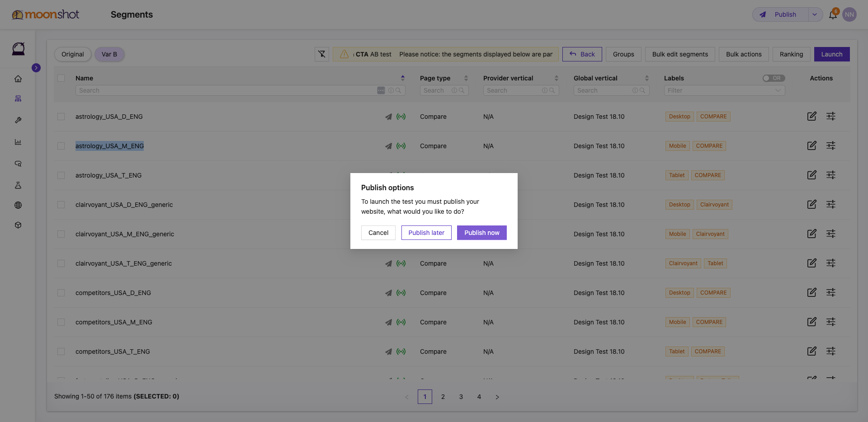The image size is (868, 422).
Task: Check the clairvoyant_USA_D_ENG_generic row checkbox
Action: pyautogui.click(x=61, y=205)
